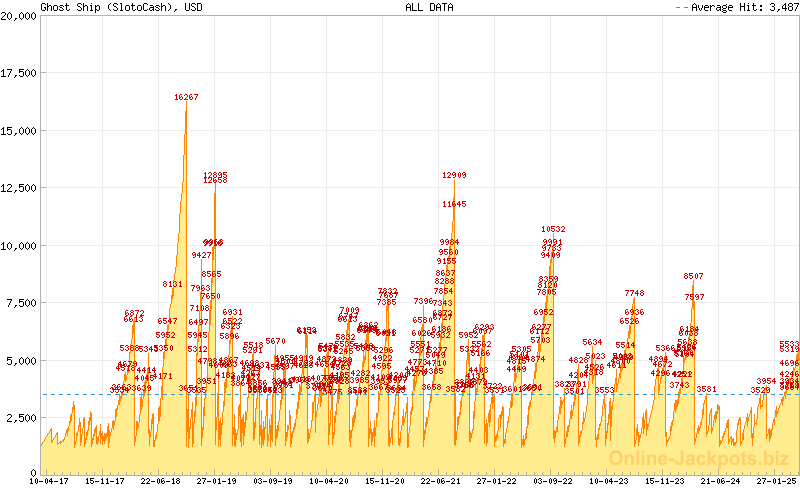Click the 10-04-20 x-axis date label
This screenshot has width=800, height=490.
(329, 481)
